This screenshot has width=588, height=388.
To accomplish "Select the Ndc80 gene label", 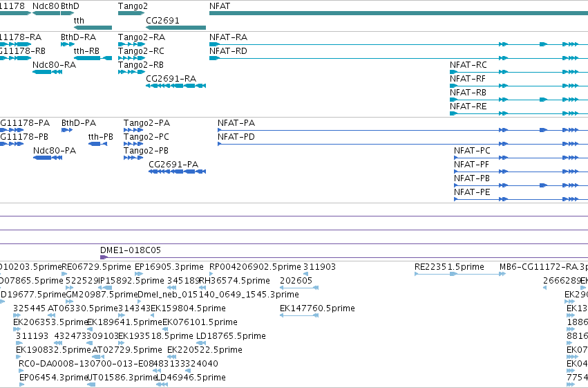I will click(x=46, y=6).
